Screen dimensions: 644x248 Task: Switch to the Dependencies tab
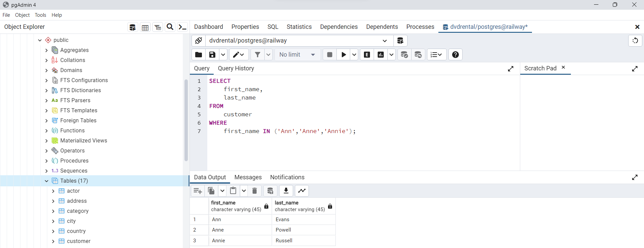pos(339,27)
